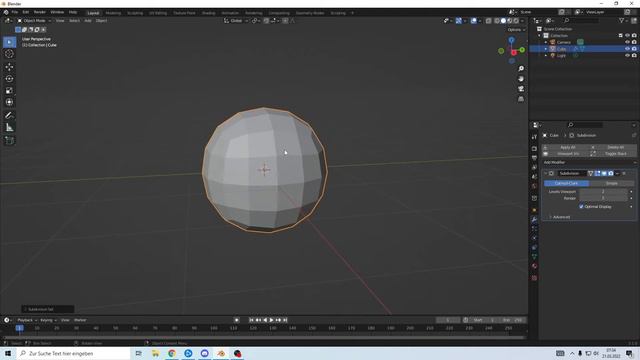Switch to the Modeling workspace tab
This screenshot has height=360, width=640.
point(113,13)
